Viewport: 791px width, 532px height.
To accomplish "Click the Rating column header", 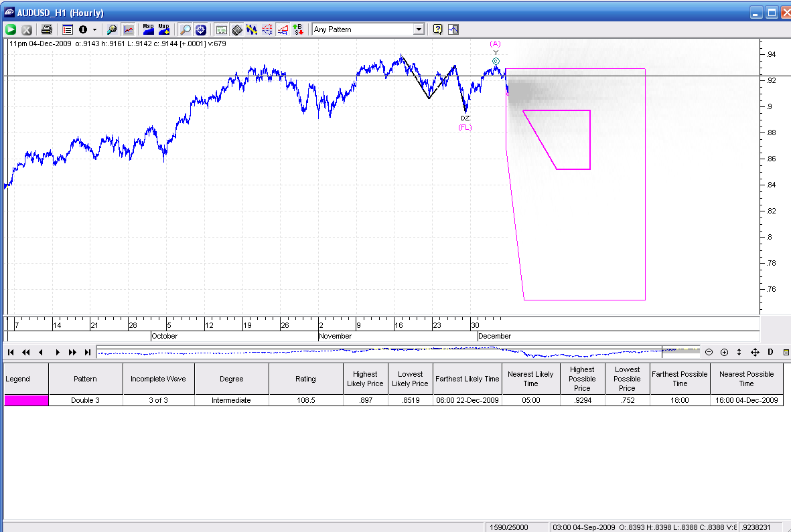I will pos(305,379).
